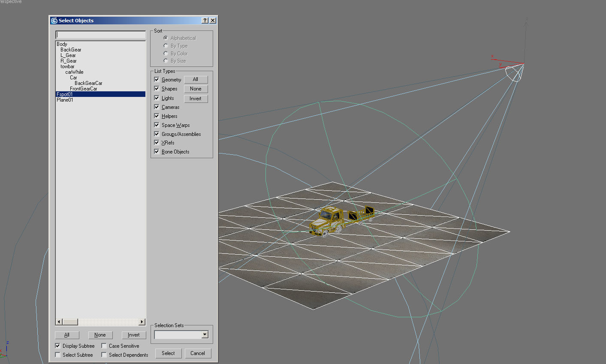
Task: Click the Select button
Action: click(x=168, y=353)
